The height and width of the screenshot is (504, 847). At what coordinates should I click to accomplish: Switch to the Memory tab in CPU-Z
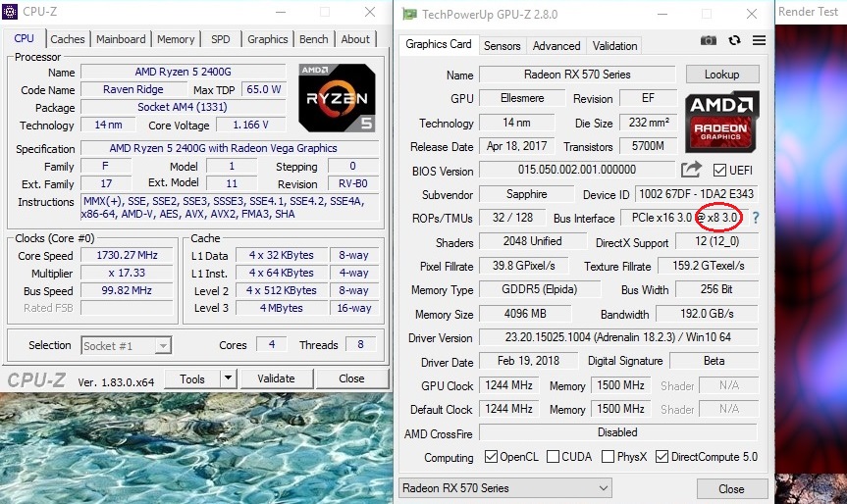click(176, 39)
